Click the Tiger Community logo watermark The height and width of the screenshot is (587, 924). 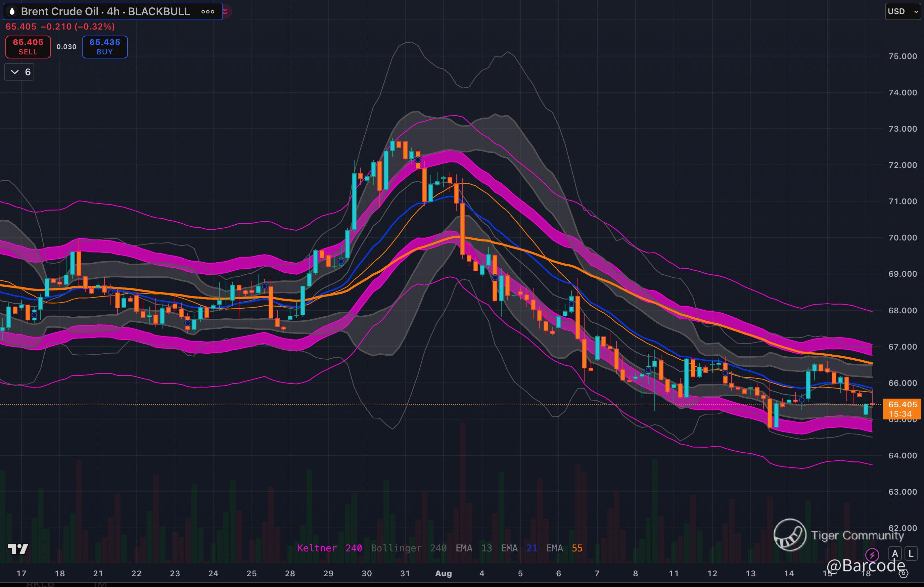[x=790, y=535]
